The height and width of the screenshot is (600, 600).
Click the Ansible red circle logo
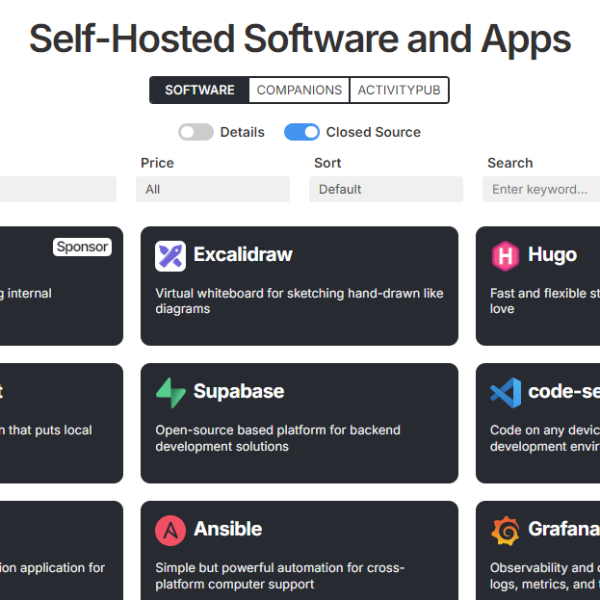pyautogui.click(x=170, y=530)
